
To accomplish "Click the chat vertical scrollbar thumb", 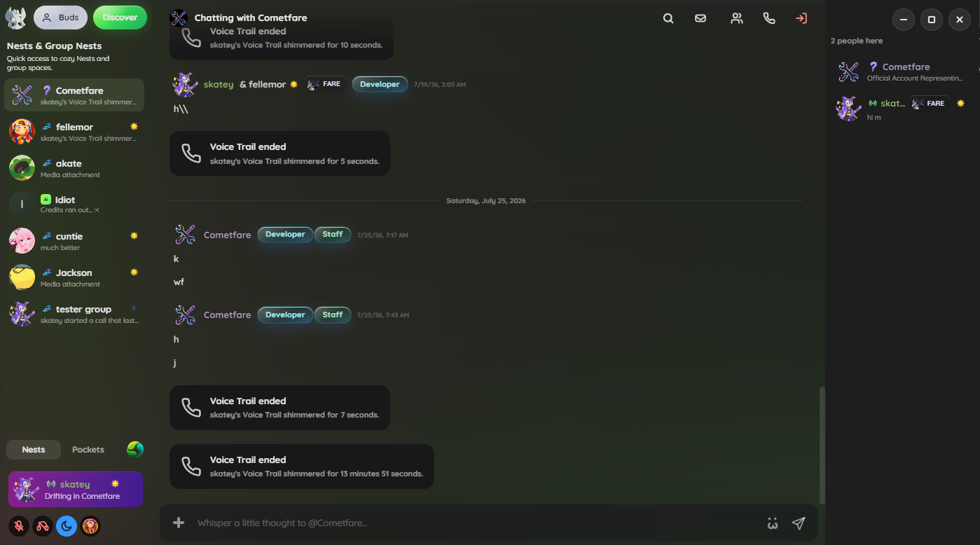I will 822,446.
